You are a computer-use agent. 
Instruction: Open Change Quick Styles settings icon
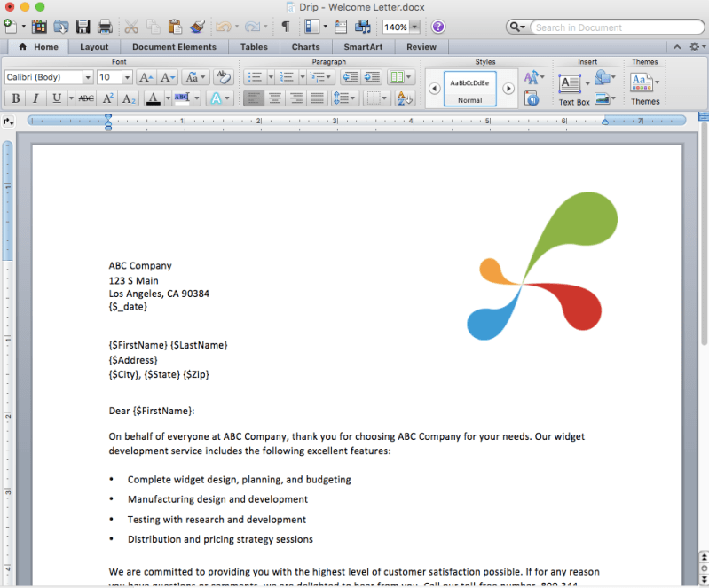coord(533,77)
